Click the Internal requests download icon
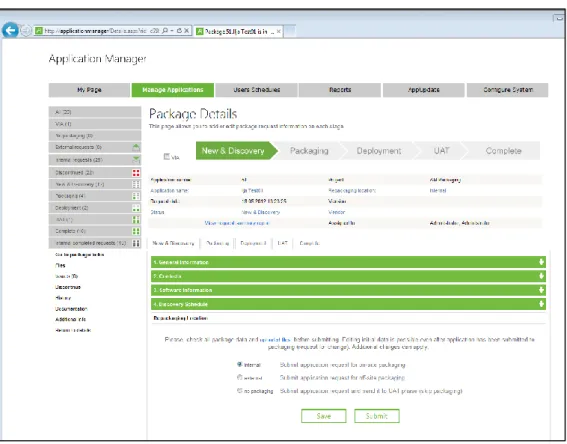 [x=136, y=159]
